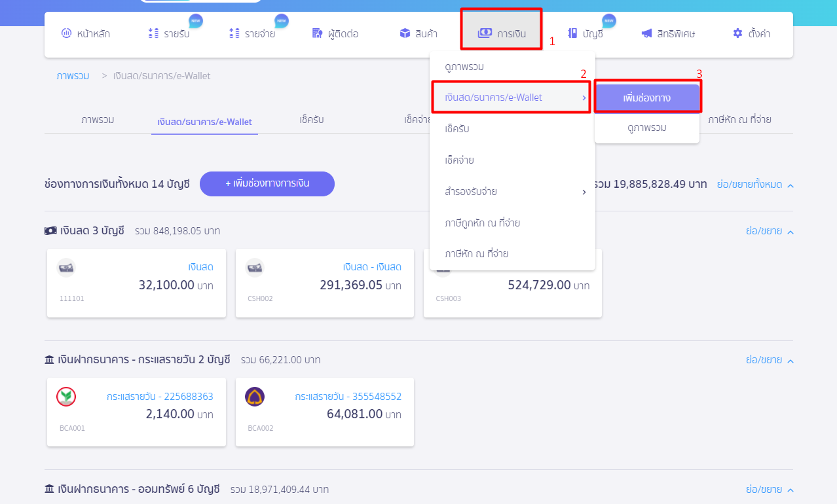Open the บัญชี ledger book icon
The width and height of the screenshot is (837, 504).
(x=572, y=33)
